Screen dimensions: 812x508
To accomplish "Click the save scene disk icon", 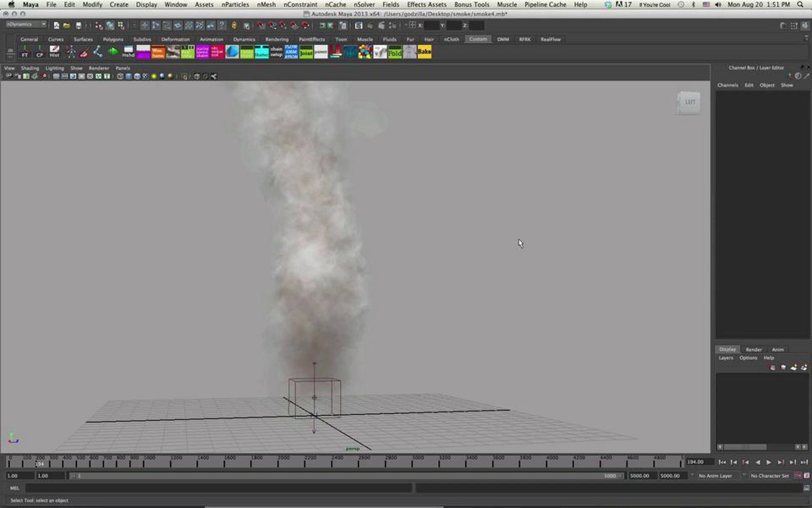I will (78, 25).
